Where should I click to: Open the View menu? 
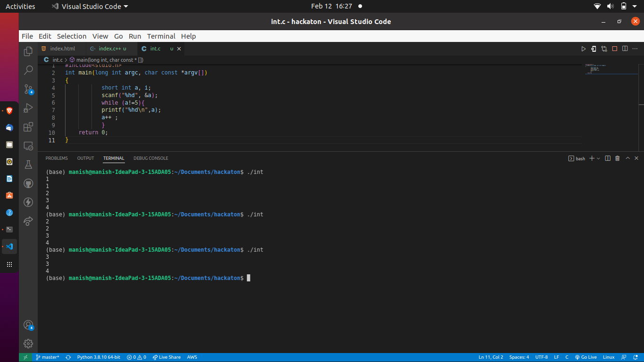point(100,36)
